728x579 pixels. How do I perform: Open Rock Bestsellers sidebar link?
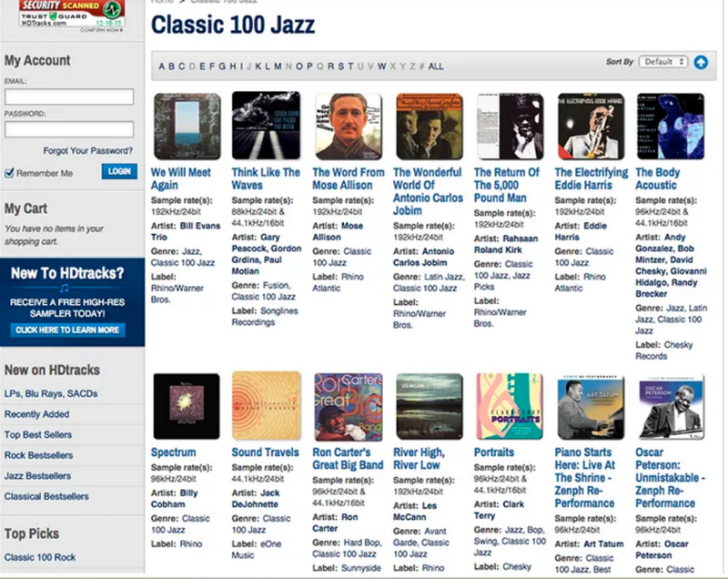click(38, 455)
